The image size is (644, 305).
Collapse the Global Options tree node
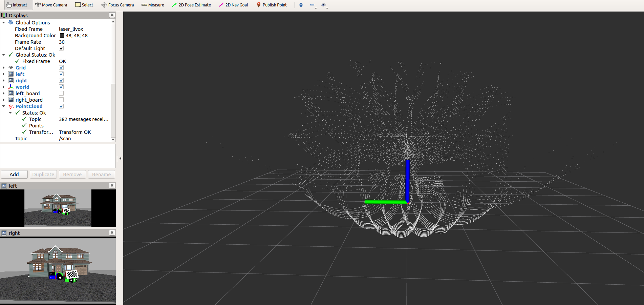[x=4, y=22]
